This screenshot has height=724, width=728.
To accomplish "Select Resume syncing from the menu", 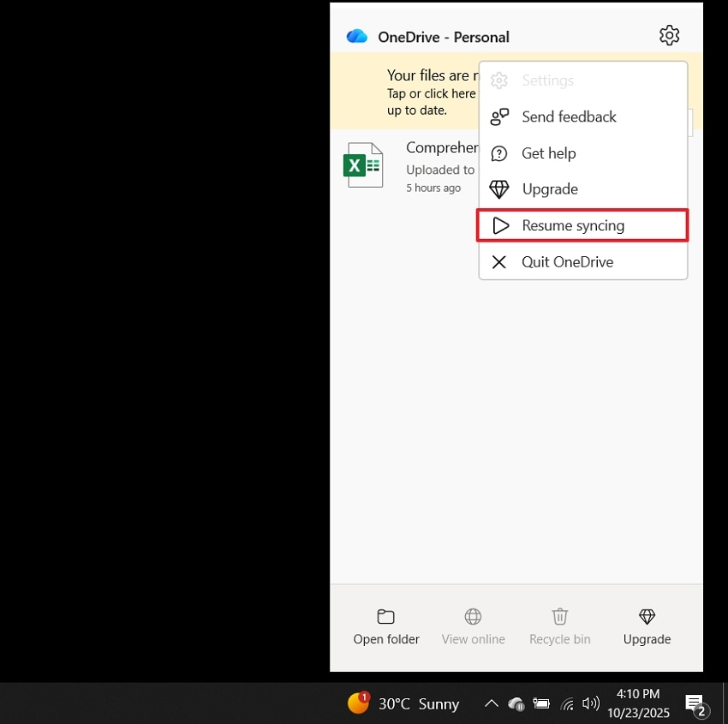I will pos(574,225).
